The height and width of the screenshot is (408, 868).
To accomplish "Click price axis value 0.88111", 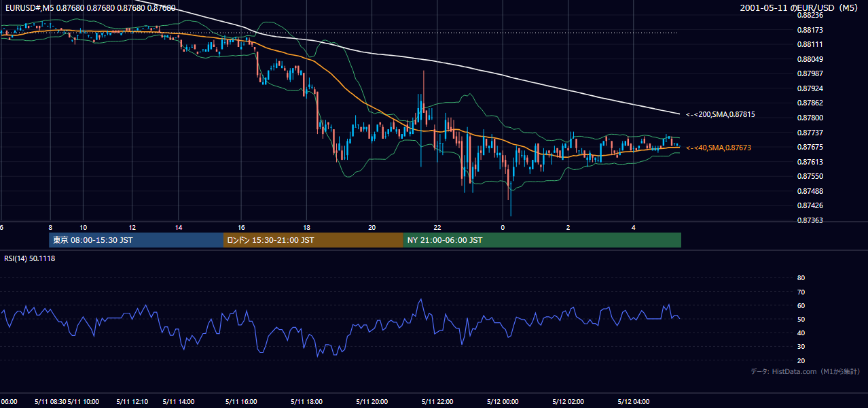I will 809,44.
